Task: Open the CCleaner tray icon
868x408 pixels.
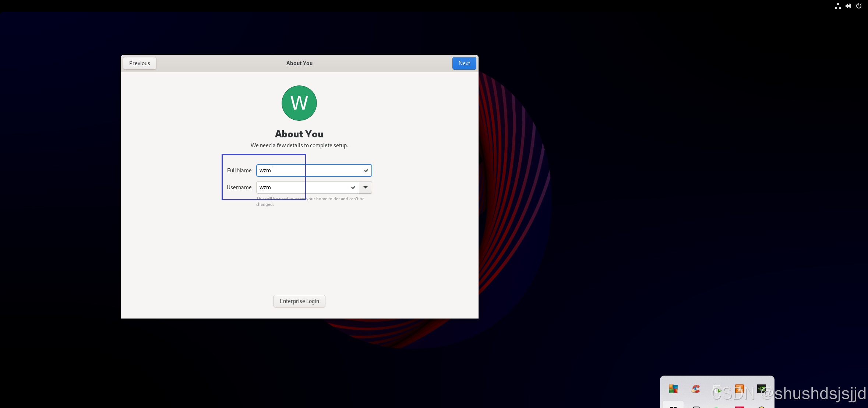Action: pos(695,389)
